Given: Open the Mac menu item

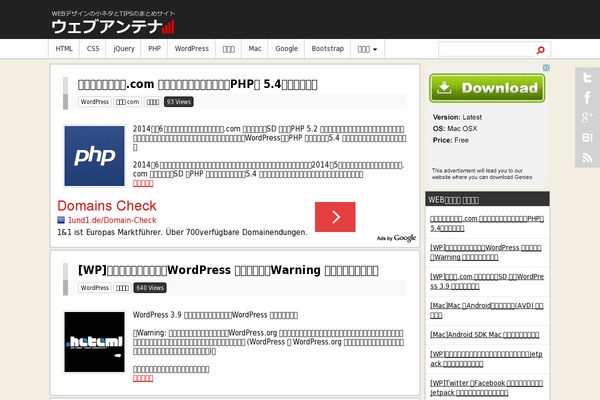Looking at the screenshot, I should point(254,49).
